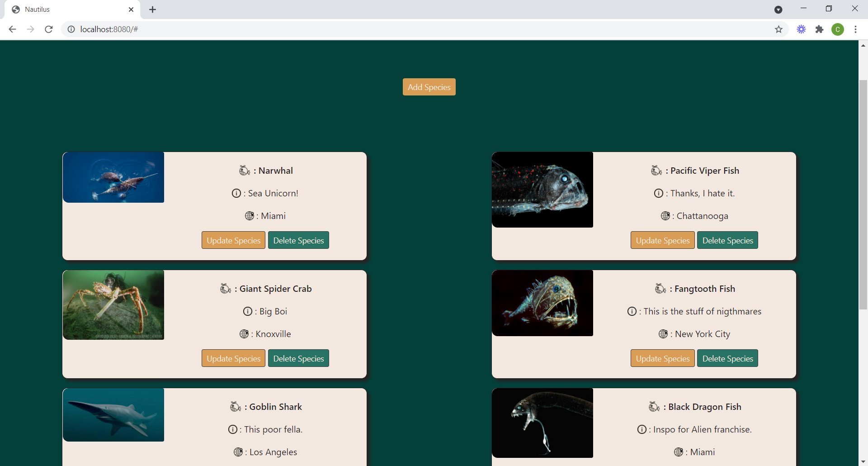Click the fish icon beside Pacific Viper Fish

(656, 170)
